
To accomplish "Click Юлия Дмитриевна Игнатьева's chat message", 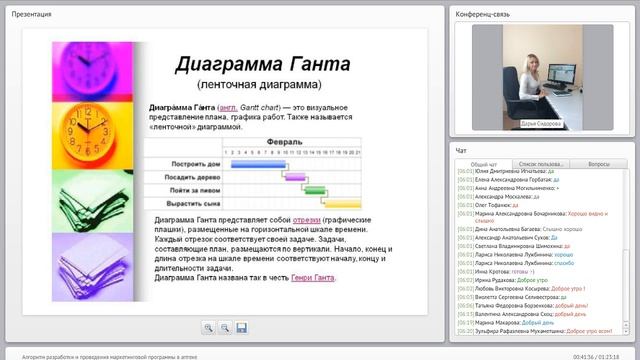I will click(506, 171).
